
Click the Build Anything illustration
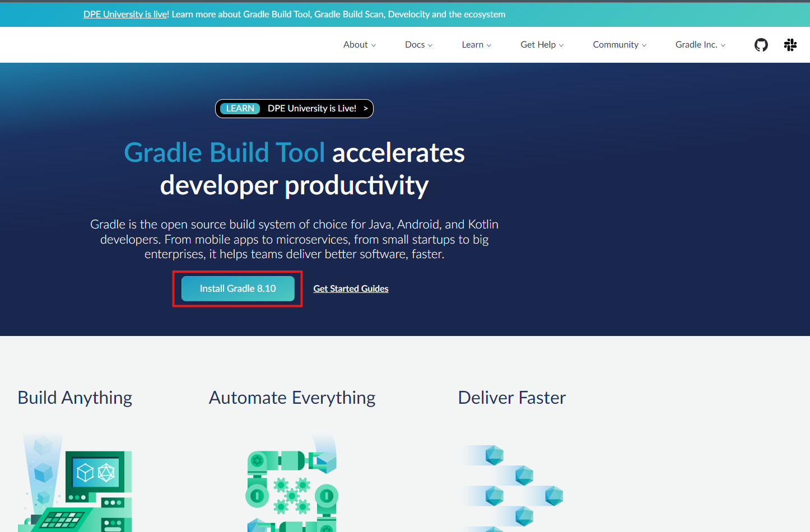75,482
